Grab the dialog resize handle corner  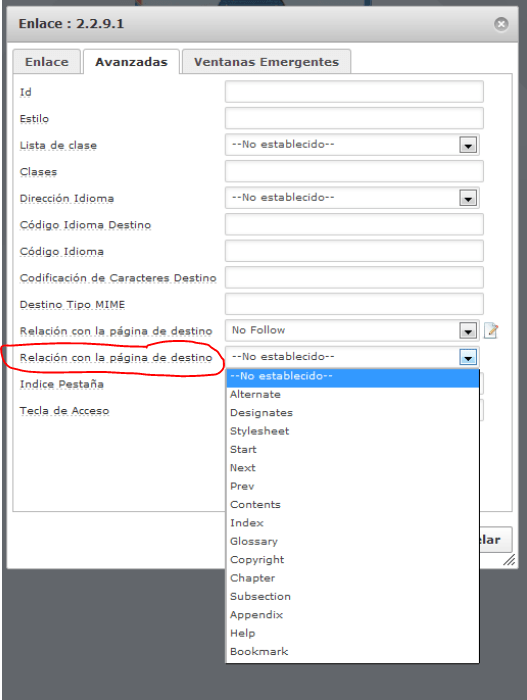click(509, 560)
